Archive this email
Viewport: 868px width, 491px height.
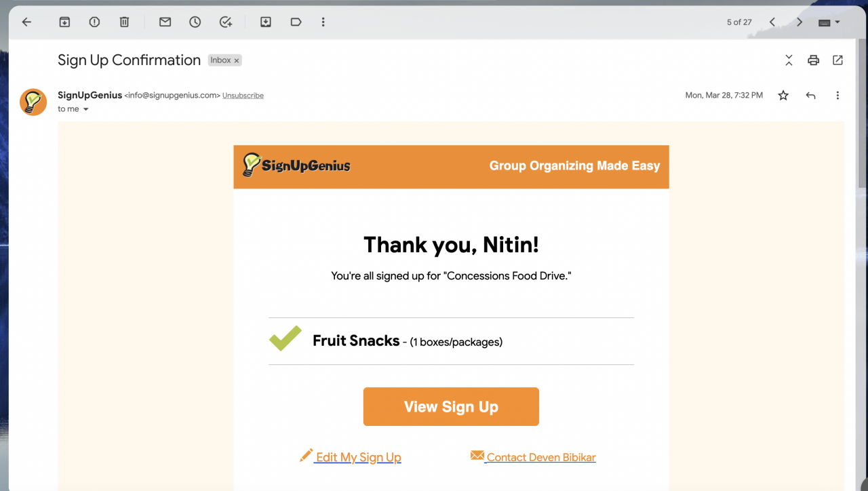pyautogui.click(x=64, y=22)
